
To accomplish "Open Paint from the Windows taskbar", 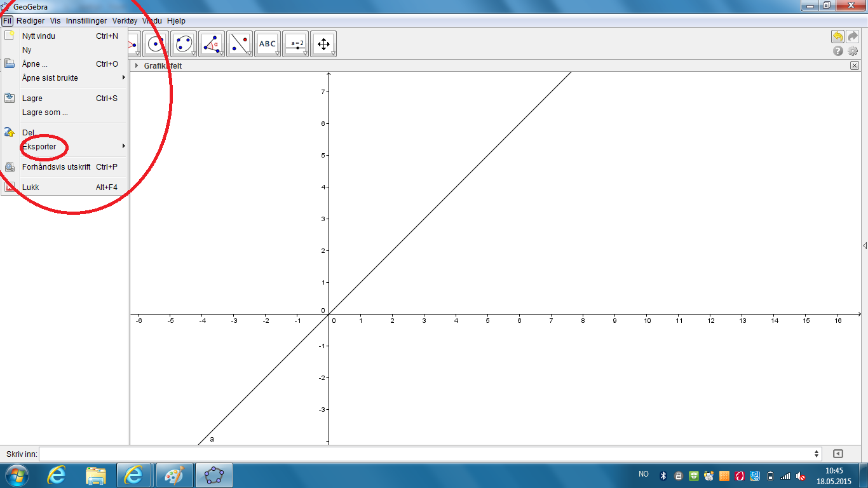I will tap(173, 475).
